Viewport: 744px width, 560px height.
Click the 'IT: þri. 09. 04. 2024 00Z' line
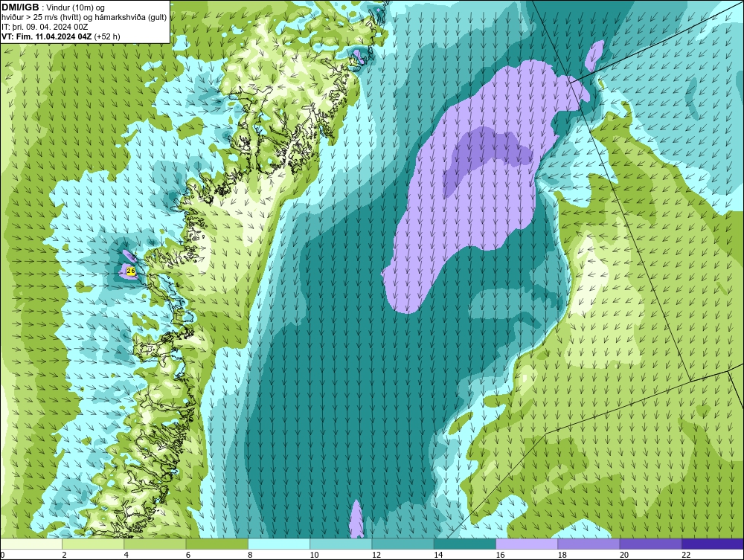pyautogui.click(x=45, y=27)
